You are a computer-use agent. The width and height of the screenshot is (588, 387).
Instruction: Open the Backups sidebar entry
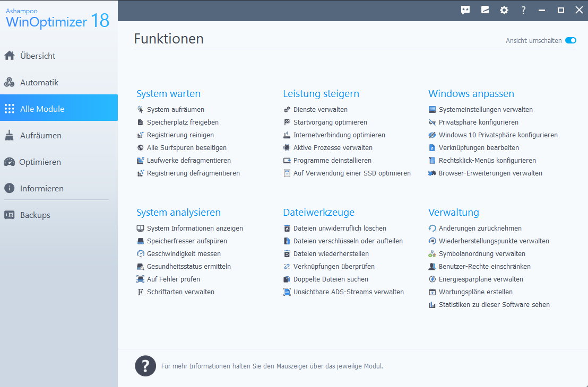click(35, 215)
